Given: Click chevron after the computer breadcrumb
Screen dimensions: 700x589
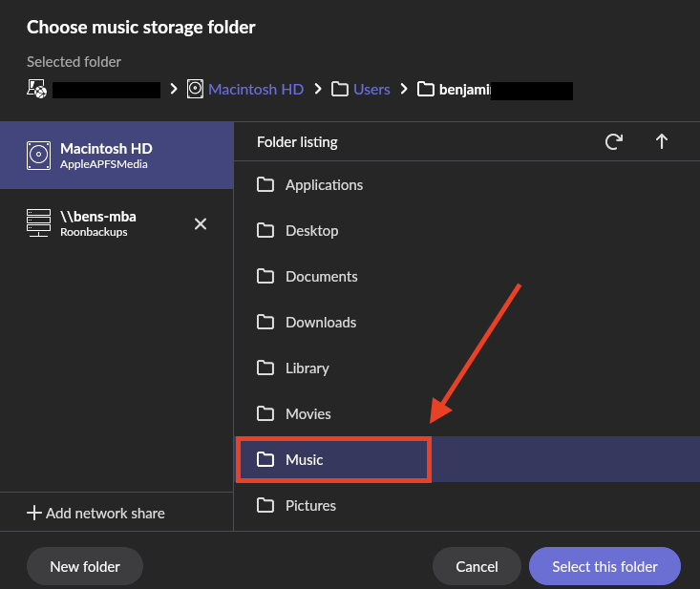Looking at the screenshot, I should (x=174, y=89).
